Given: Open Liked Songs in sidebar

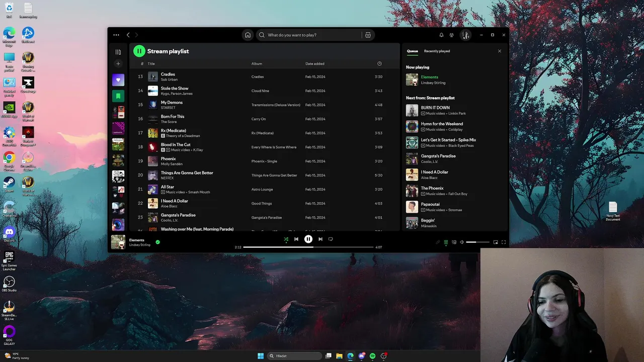Looking at the screenshot, I should [x=118, y=80].
